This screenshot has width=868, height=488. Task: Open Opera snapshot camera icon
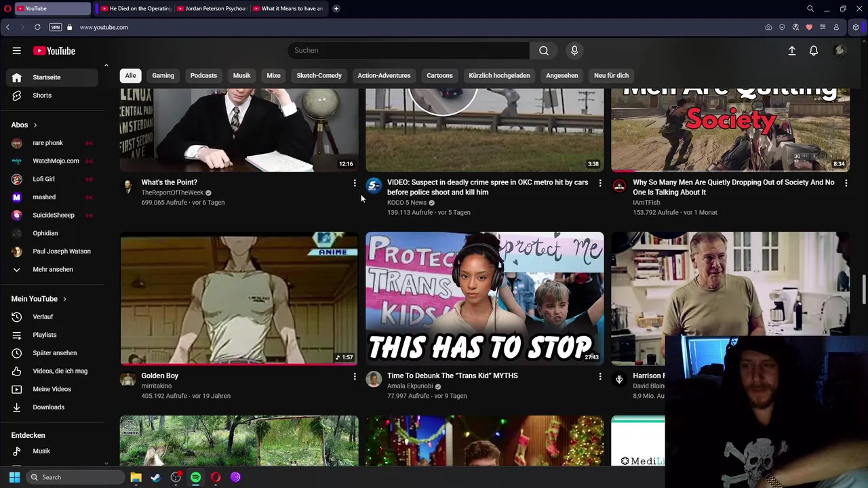point(768,27)
